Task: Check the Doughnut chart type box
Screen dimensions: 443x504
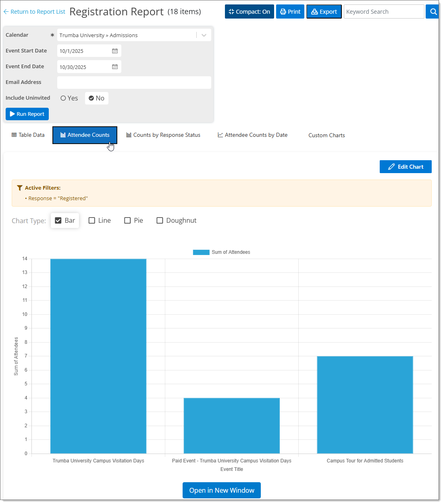Action: (x=160, y=220)
